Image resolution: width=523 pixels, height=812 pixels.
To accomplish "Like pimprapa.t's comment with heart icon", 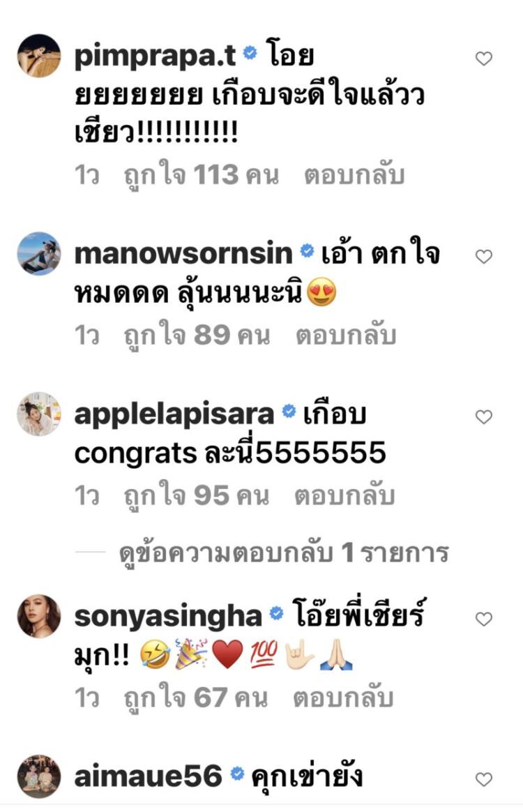I will pos(483,59).
